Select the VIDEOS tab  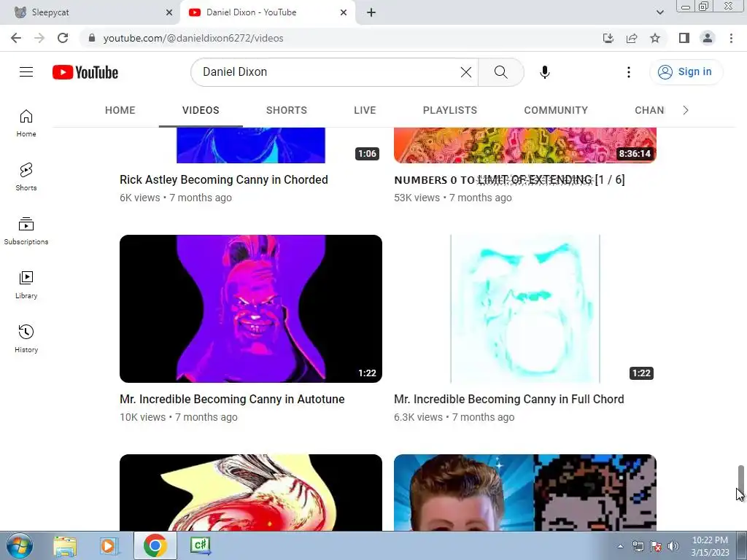click(201, 111)
